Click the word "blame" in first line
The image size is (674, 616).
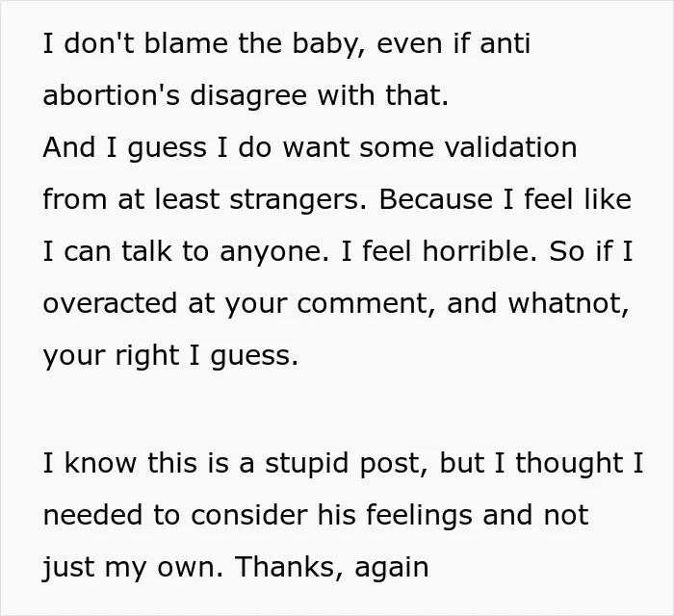pos(186,43)
